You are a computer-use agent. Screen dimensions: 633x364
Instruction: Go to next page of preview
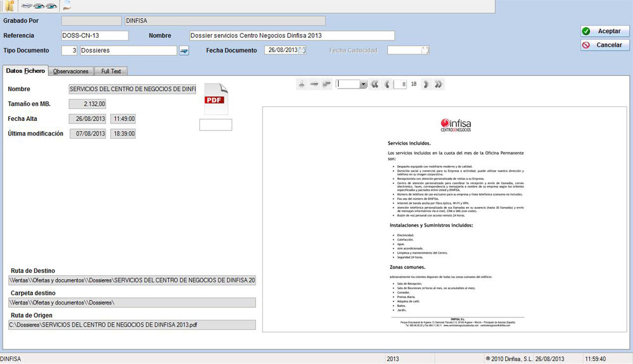click(425, 84)
